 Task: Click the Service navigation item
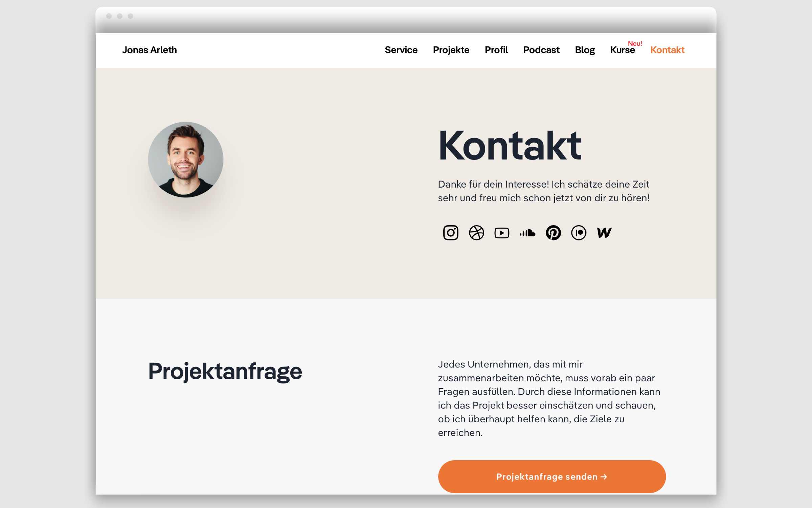pos(401,50)
